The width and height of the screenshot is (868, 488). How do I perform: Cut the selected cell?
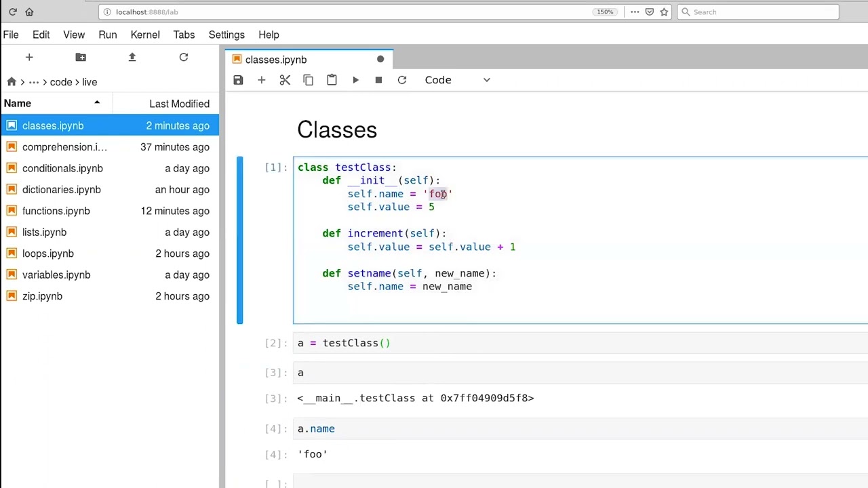285,80
